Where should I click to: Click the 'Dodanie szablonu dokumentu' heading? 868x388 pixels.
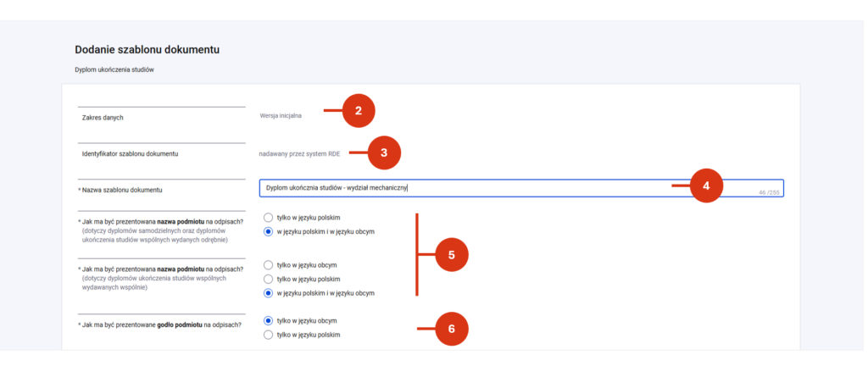[147, 50]
